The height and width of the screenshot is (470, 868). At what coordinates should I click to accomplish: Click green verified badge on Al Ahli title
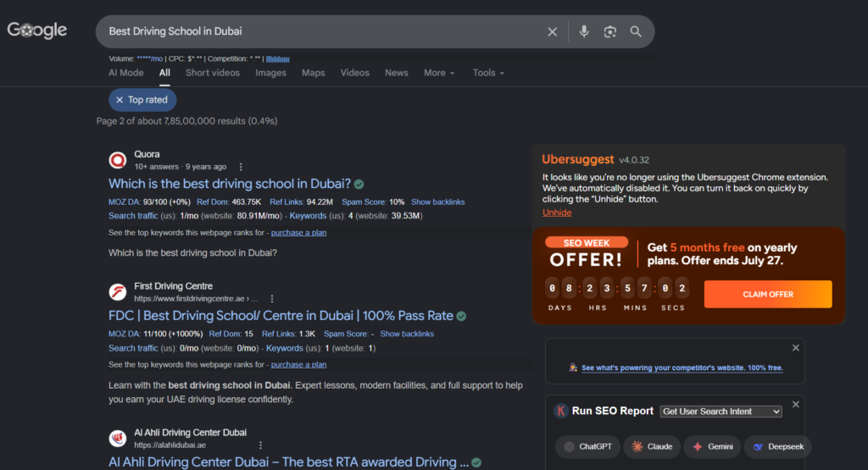pos(476,463)
